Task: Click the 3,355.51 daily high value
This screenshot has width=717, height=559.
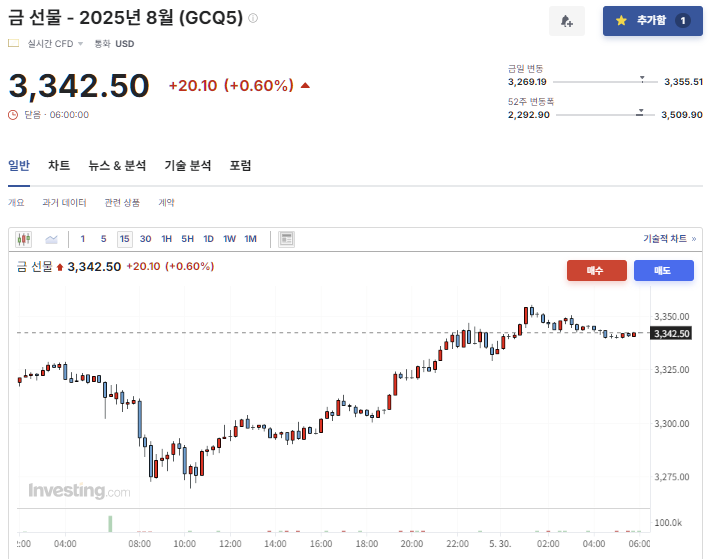Action: coord(683,82)
